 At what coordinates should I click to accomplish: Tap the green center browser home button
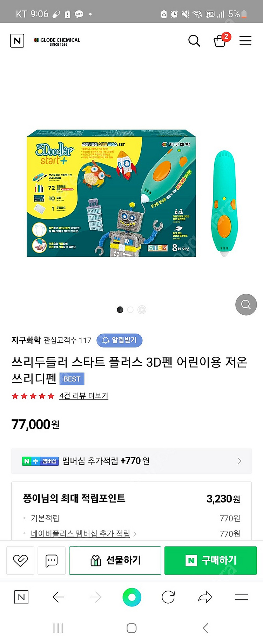tap(132, 597)
